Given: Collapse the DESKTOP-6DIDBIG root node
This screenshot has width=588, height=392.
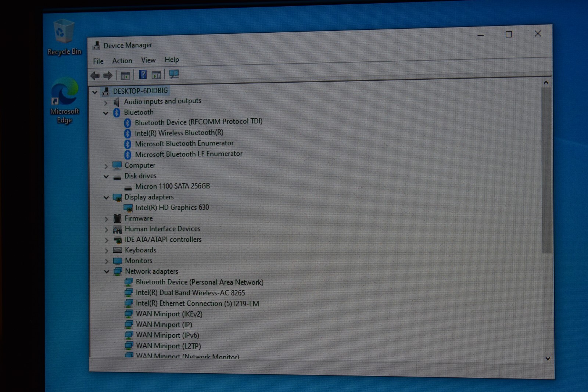Looking at the screenshot, I should pos(95,92).
